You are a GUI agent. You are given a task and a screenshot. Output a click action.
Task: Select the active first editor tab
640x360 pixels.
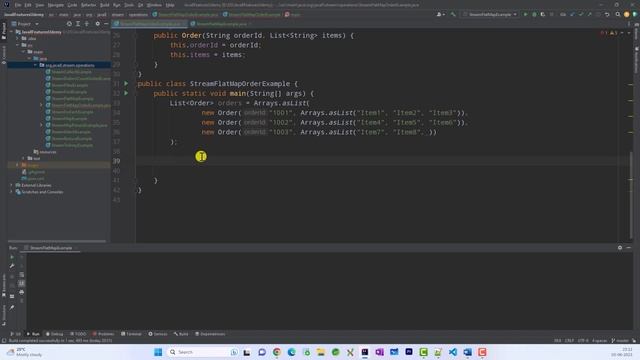tap(150, 24)
